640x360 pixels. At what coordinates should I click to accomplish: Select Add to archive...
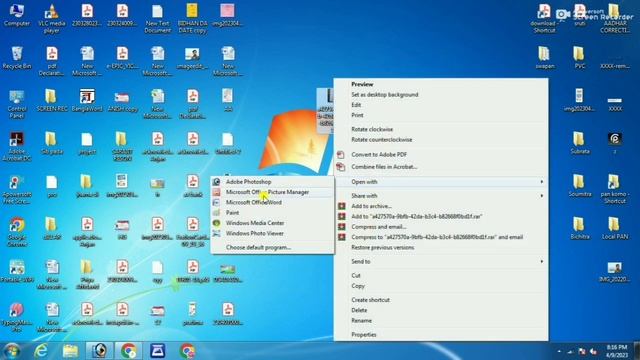click(371, 206)
